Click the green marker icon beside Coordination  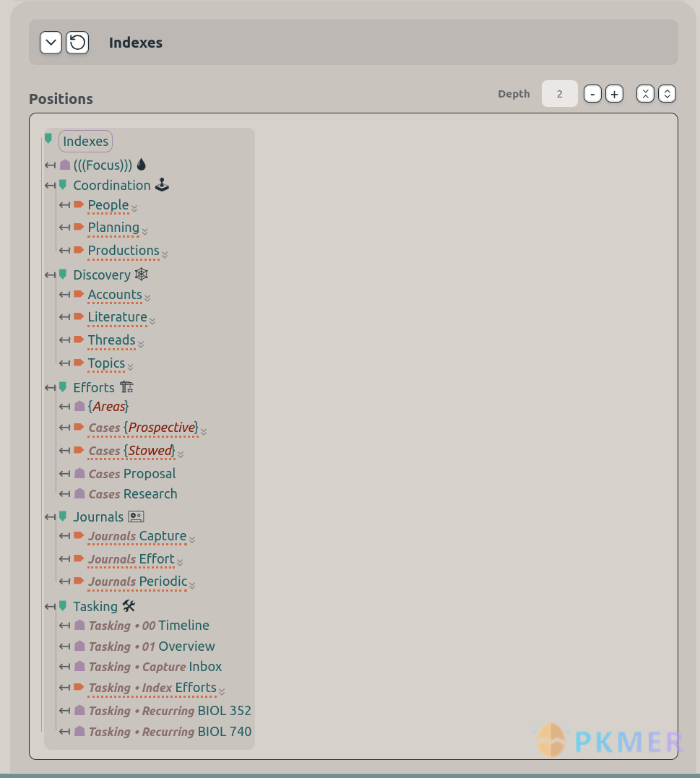pyautogui.click(x=63, y=185)
